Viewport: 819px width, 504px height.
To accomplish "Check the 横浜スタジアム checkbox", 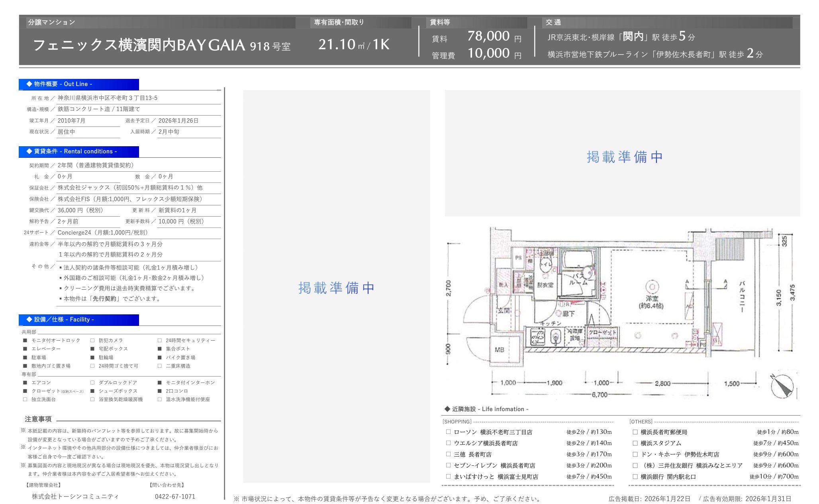I will [x=635, y=443].
